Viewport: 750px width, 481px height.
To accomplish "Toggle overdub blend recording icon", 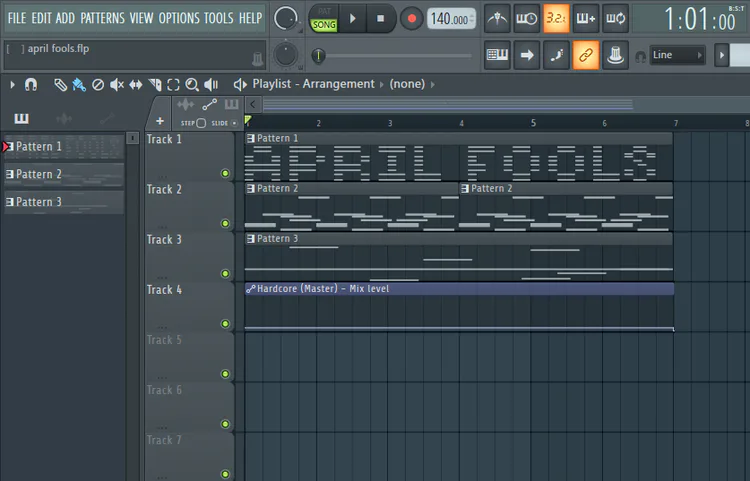I will coord(586,19).
